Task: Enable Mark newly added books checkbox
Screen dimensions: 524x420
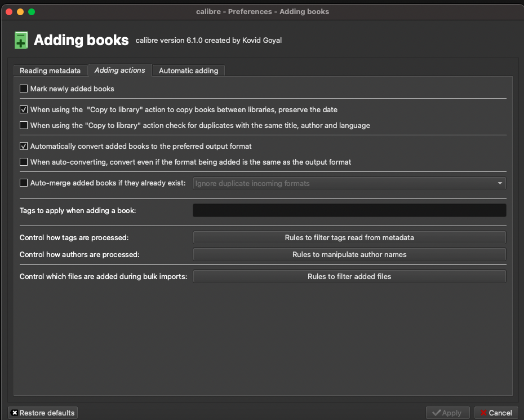Action: [x=24, y=89]
